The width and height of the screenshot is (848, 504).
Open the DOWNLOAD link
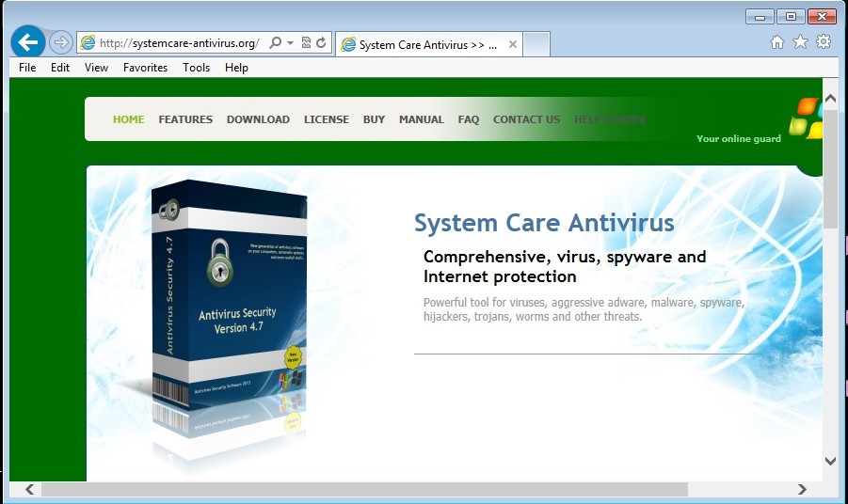tap(258, 119)
